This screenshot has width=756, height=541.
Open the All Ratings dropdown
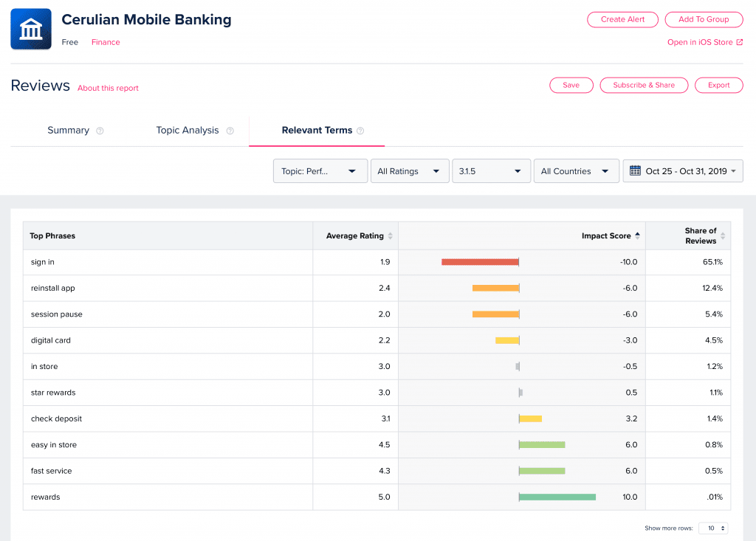(x=410, y=171)
